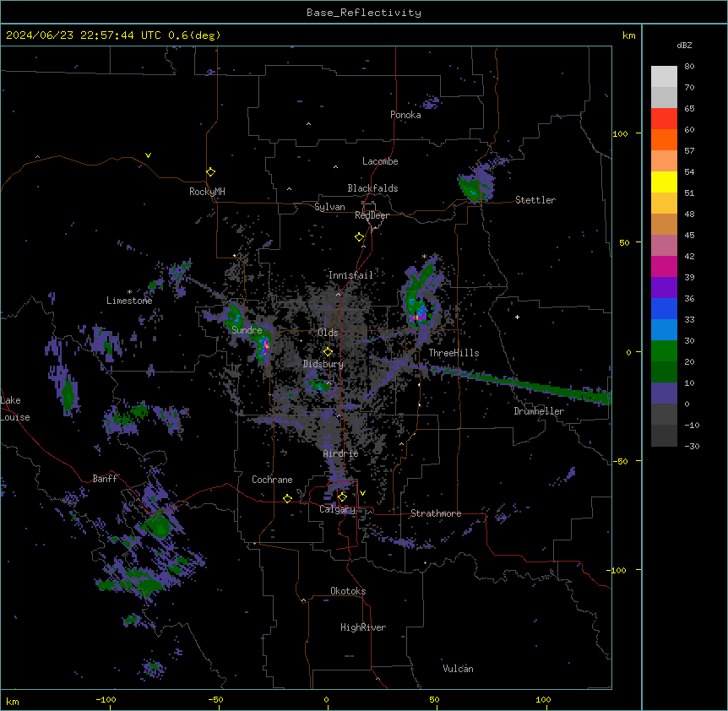Screen dimensions: 728x711
Task: Pick the light gray 70-80 dBZ legend swatch
Action: 664,76
